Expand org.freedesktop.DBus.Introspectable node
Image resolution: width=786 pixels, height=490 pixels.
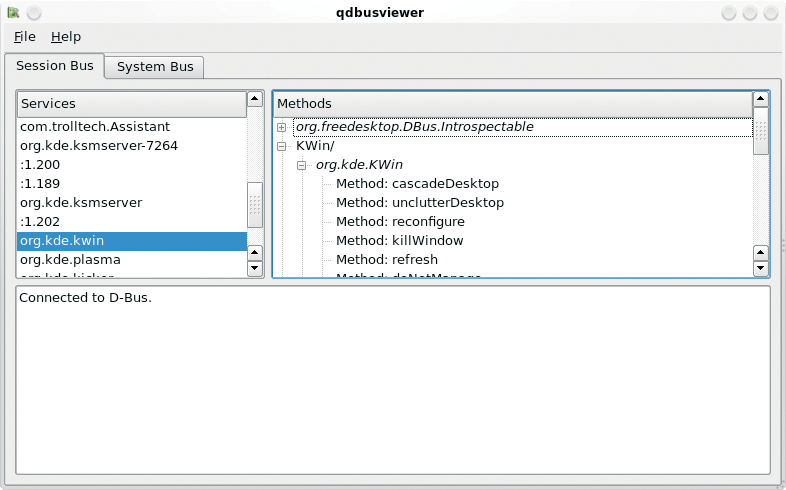tap(282, 127)
